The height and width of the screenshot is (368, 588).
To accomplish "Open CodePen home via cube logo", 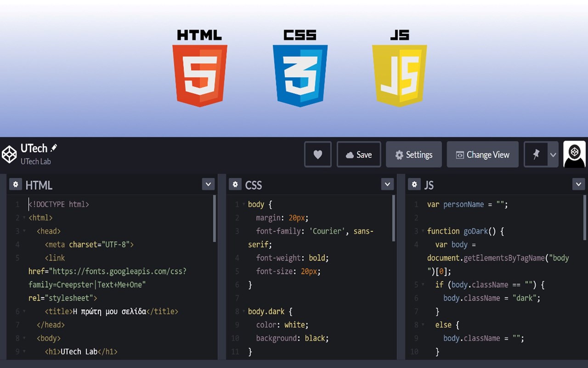I will [9, 155].
